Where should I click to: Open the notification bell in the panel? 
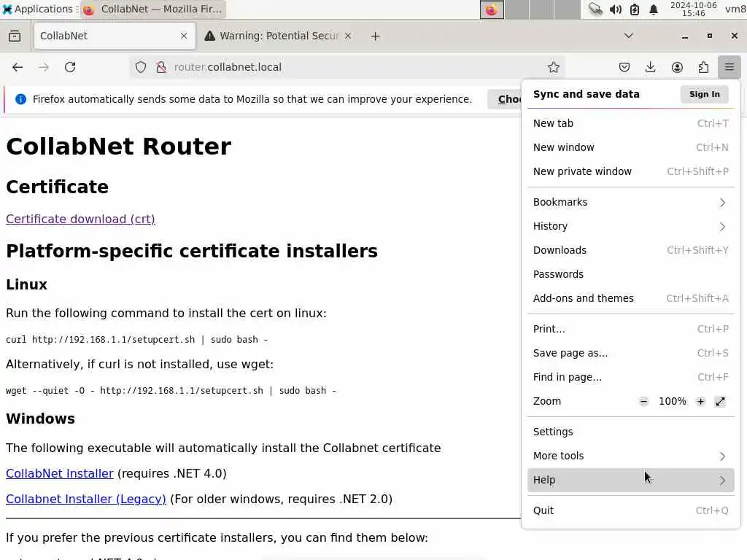pos(654,9)
